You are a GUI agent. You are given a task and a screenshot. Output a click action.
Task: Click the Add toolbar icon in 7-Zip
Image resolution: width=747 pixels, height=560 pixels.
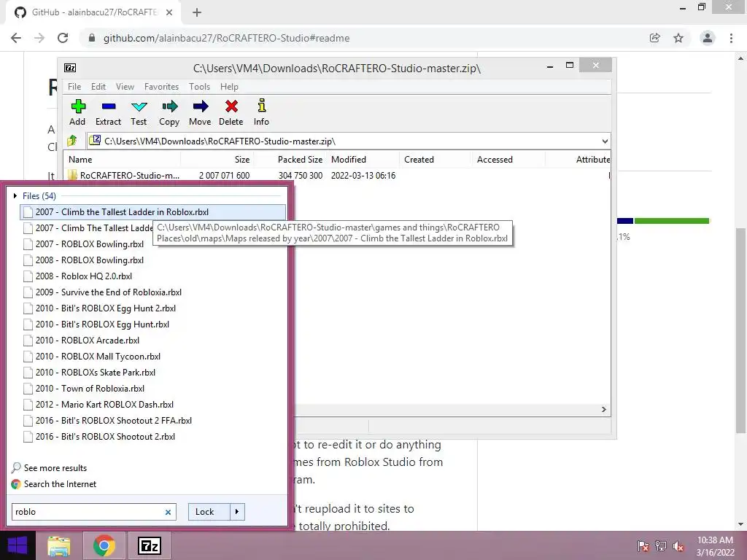(78, 106)
